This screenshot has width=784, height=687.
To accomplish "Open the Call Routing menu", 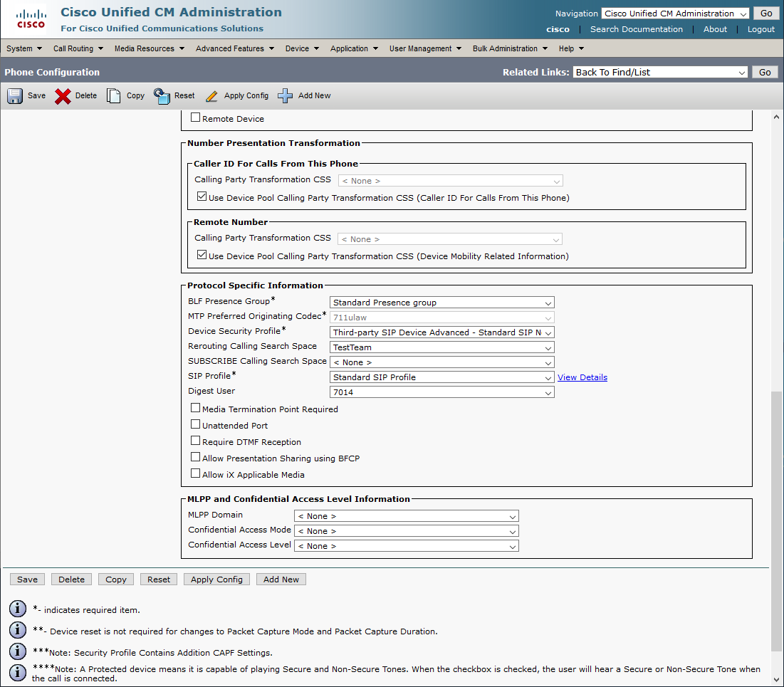I will pos(78,48).
